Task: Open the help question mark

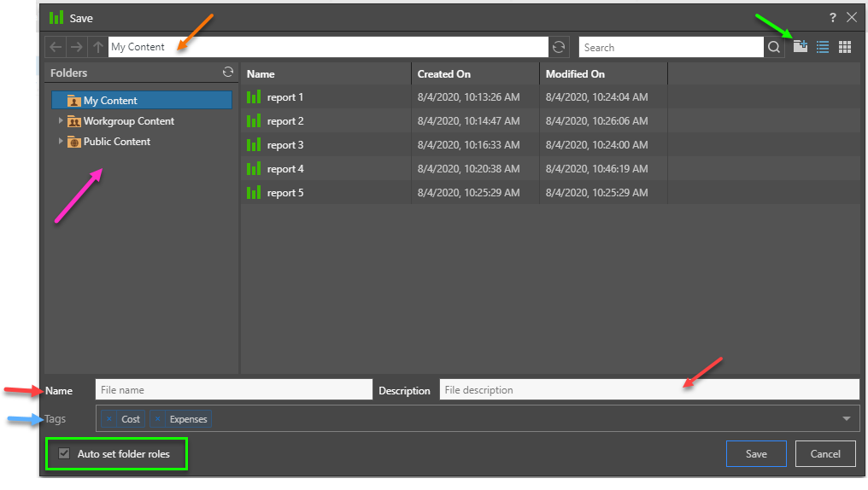Action: pyautogui.click(x=833, y=17)
